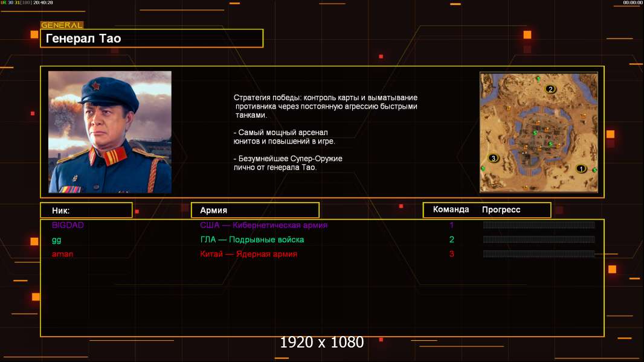
Task: Select player name aman
Action: (62, 254)
